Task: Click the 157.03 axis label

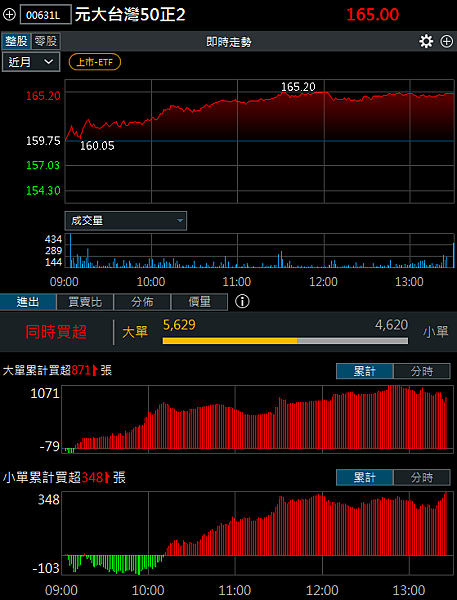Action: click(x=43, y=165)
